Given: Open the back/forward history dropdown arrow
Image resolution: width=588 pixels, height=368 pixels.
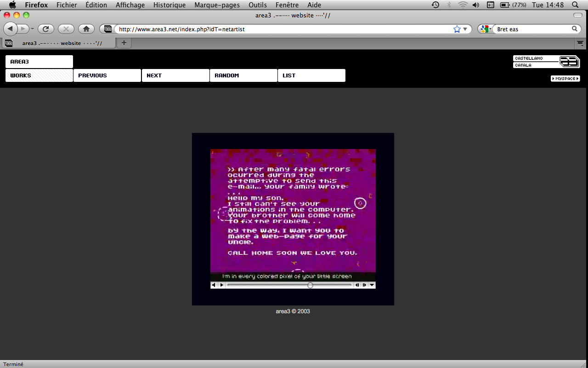Looking at the screenshot, I should [x=33, y=29].
